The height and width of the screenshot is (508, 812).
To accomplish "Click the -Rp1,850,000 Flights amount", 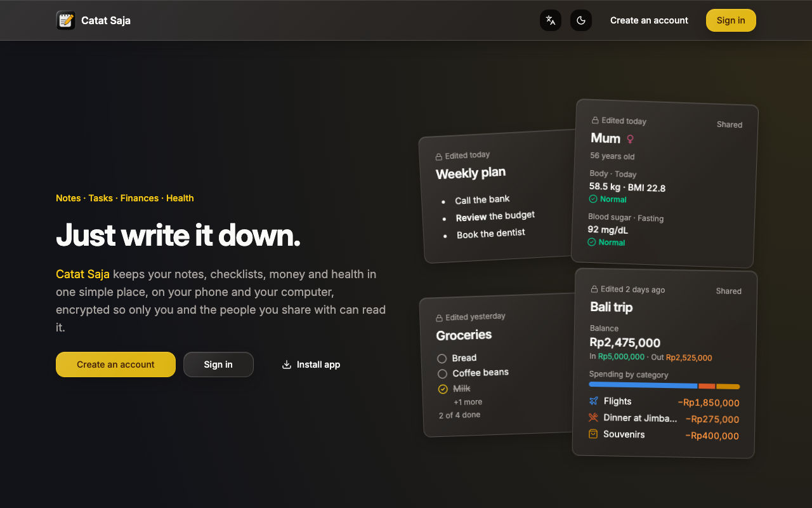I will [709, 403].
